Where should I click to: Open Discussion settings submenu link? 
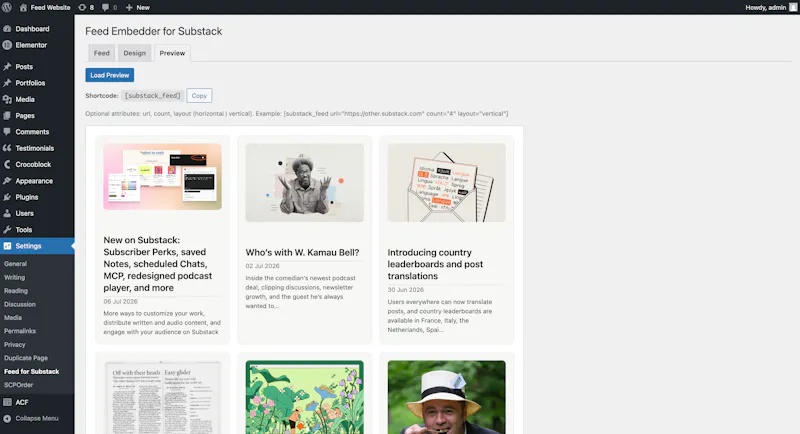(x=20, y=304)
